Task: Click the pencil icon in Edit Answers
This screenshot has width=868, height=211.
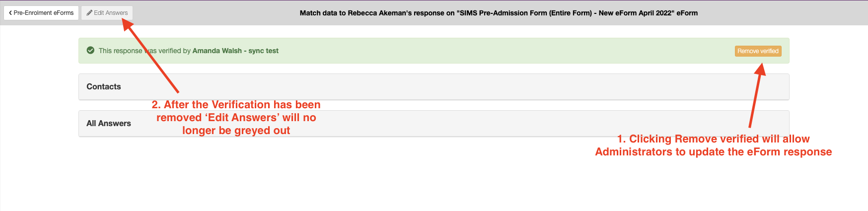Action: point(89,13)
